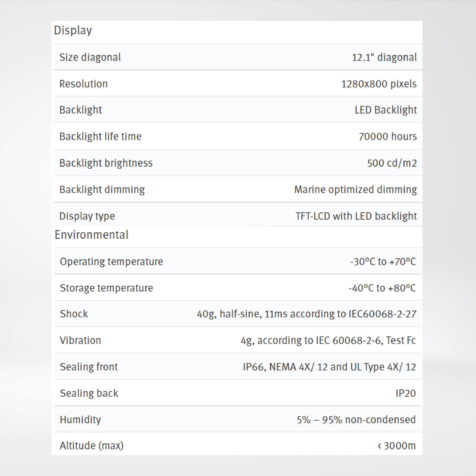The height and width of the screenshot is (476, 476).
Task: Select the Shock row label
Action: [x=74, y=314]
